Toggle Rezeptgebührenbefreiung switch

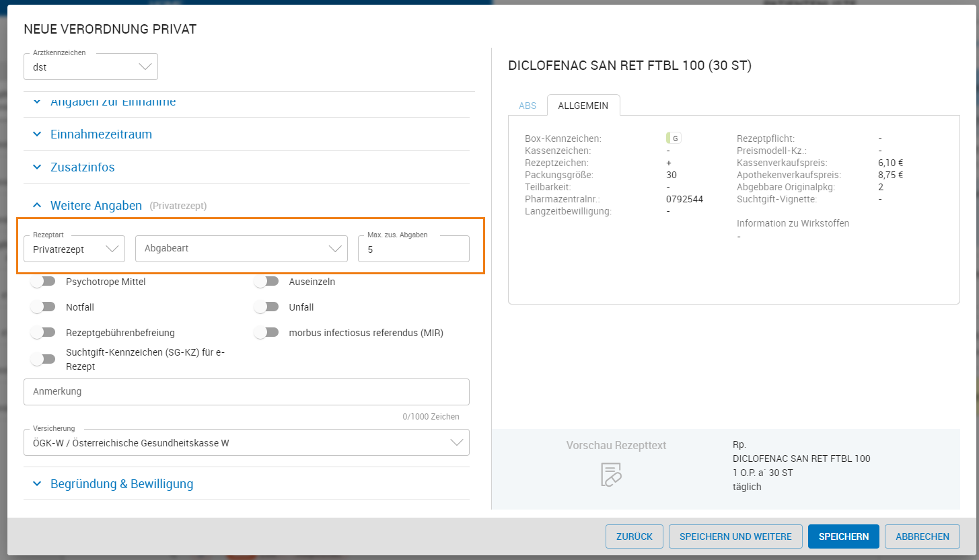43,332
